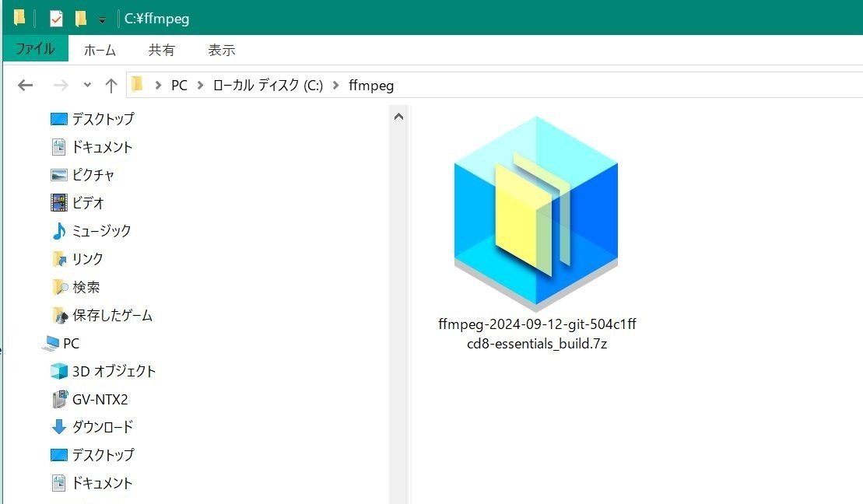This screenshot has height=504, width=863.
Task: Switch to the 表示 ribbon tab
Action: (x=221, y=50)
